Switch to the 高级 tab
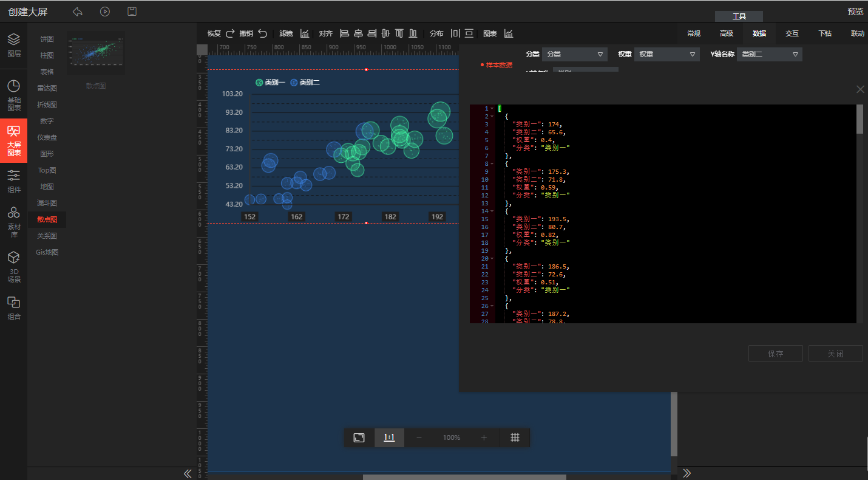This screenshot has height=480, width=868. pyautogui.click(x=727, y=33)
